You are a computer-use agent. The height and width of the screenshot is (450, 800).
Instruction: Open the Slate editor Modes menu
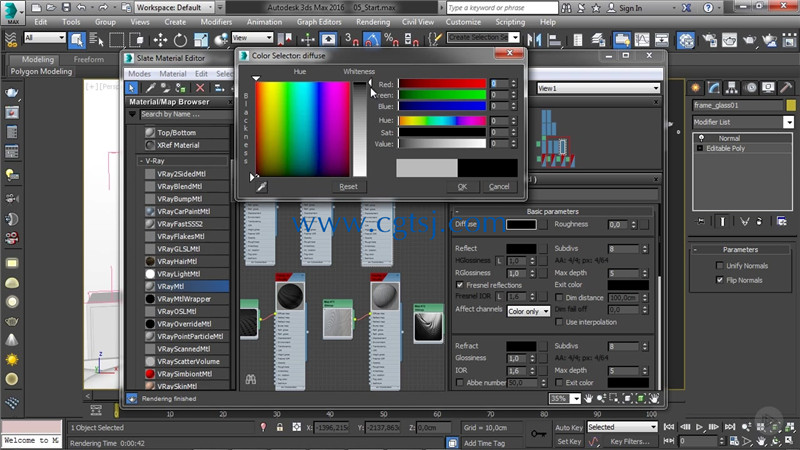point(139,74)
